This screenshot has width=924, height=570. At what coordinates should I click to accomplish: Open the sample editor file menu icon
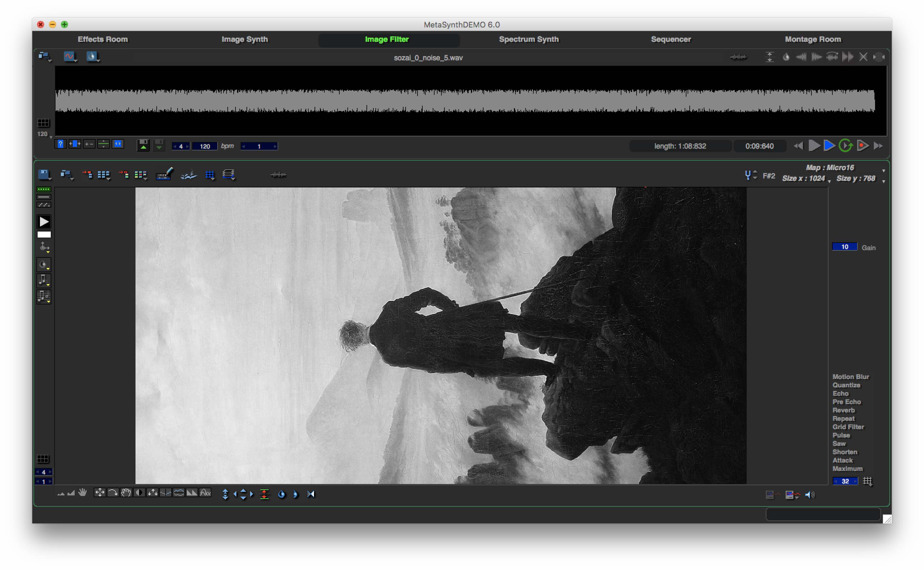click(45, 56)
